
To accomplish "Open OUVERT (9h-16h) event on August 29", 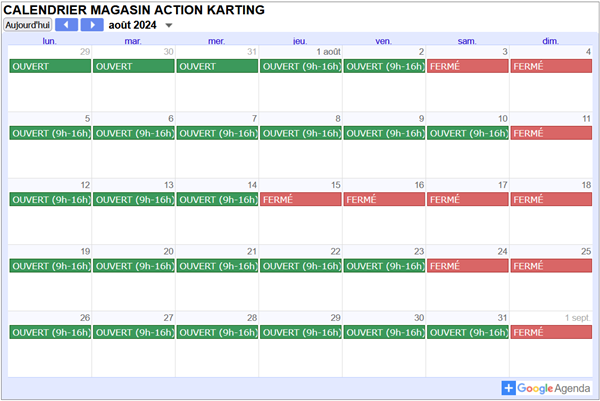I will tap(301, 332).
